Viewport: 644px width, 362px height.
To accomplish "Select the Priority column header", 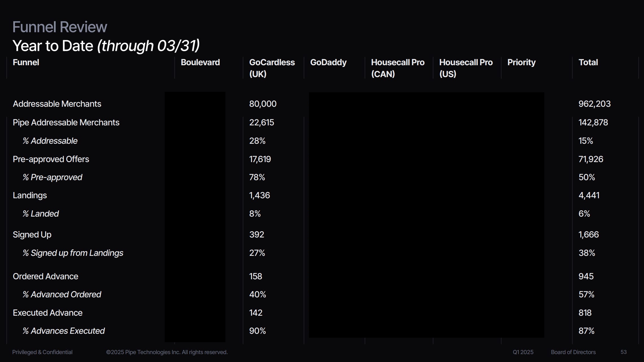I will 521,62.
